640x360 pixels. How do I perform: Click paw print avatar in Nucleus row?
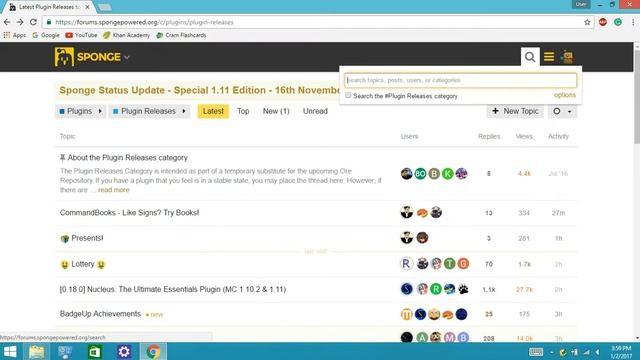463,289
